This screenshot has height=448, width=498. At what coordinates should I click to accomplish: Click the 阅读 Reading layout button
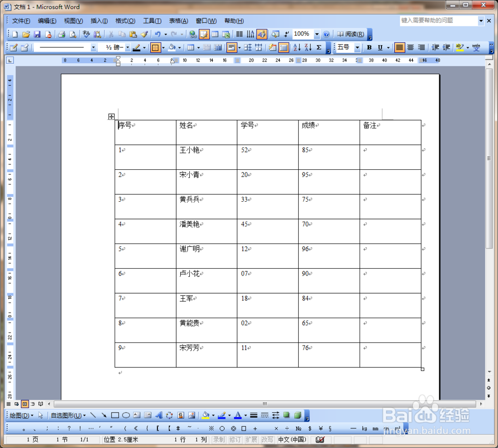(351, 34)
